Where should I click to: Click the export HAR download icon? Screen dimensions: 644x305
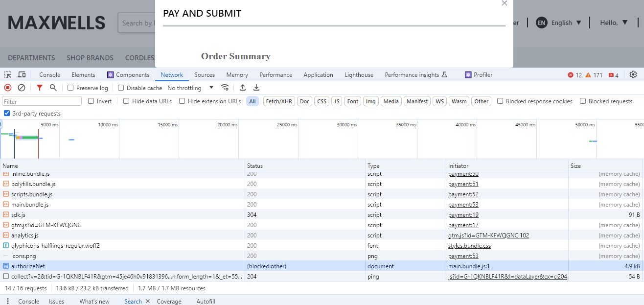256,88
